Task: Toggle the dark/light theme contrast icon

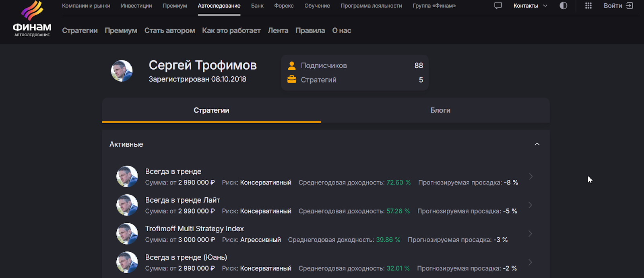Action: point(563,6)
